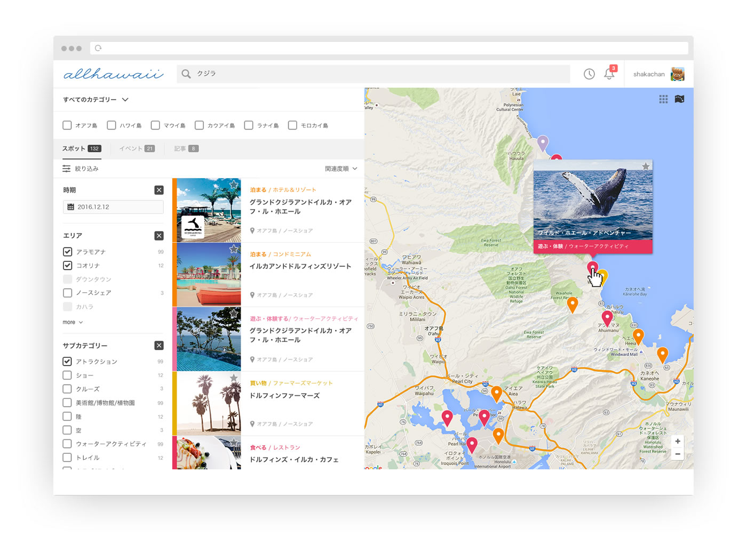Click the red pin at Ahuimanu

[607, 318]
